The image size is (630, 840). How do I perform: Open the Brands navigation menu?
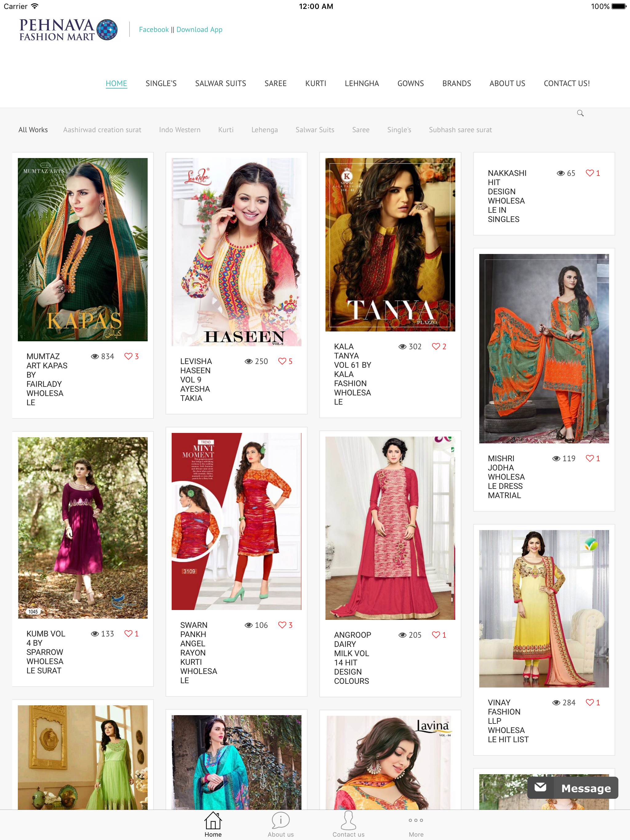(x=457, y=84)
